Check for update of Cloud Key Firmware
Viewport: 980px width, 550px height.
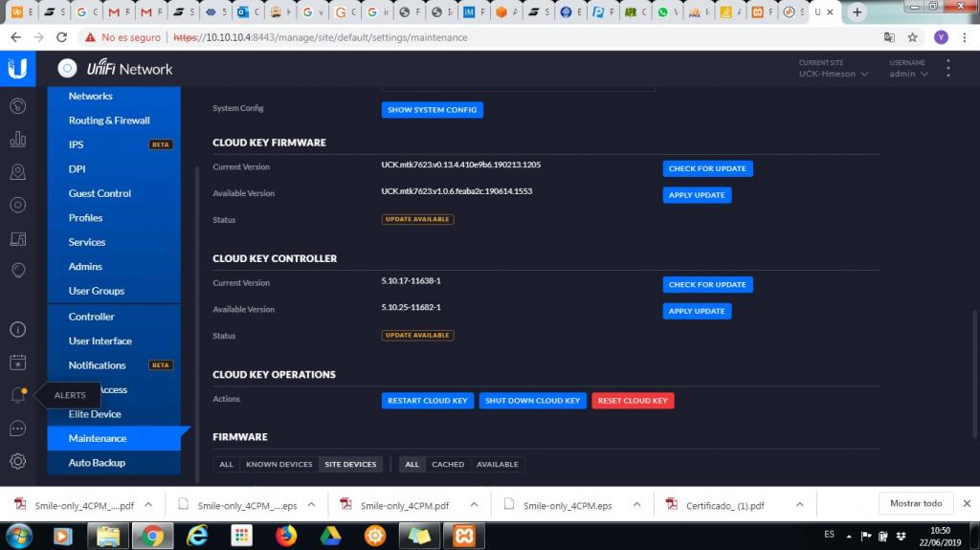707,168
